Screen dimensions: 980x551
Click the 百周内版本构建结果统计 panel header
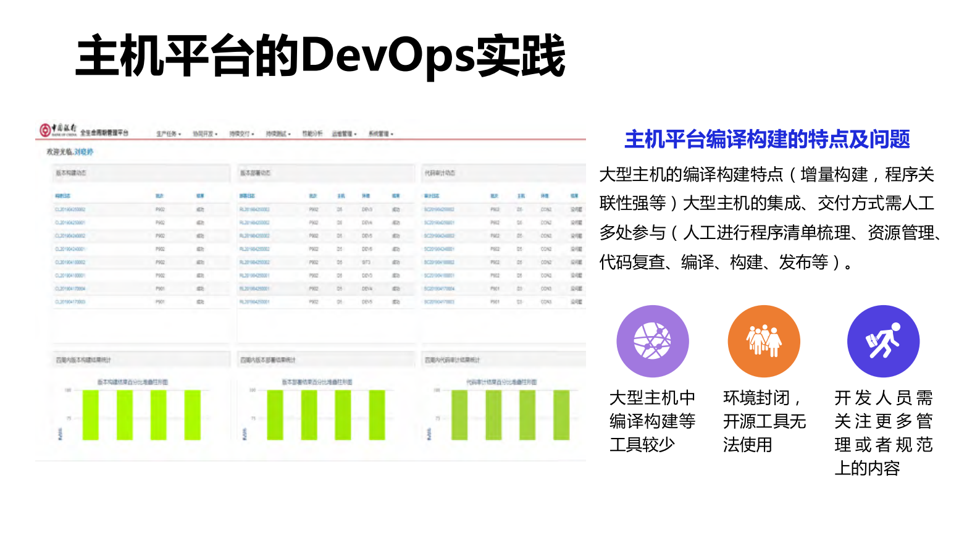click(x=141, y=360)
